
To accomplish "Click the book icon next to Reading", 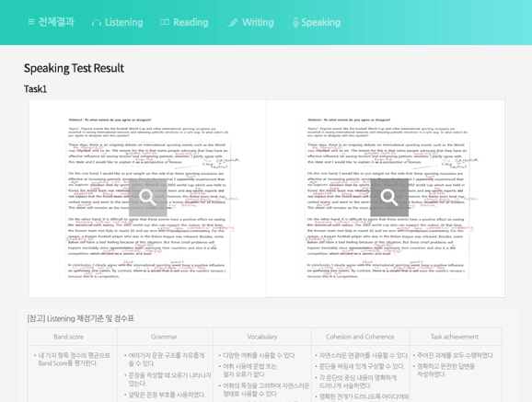I will point(165,22).
